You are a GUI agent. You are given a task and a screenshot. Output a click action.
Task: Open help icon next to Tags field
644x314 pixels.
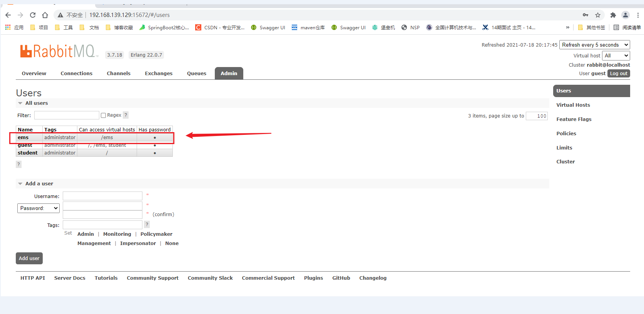[x=147, y=225]
